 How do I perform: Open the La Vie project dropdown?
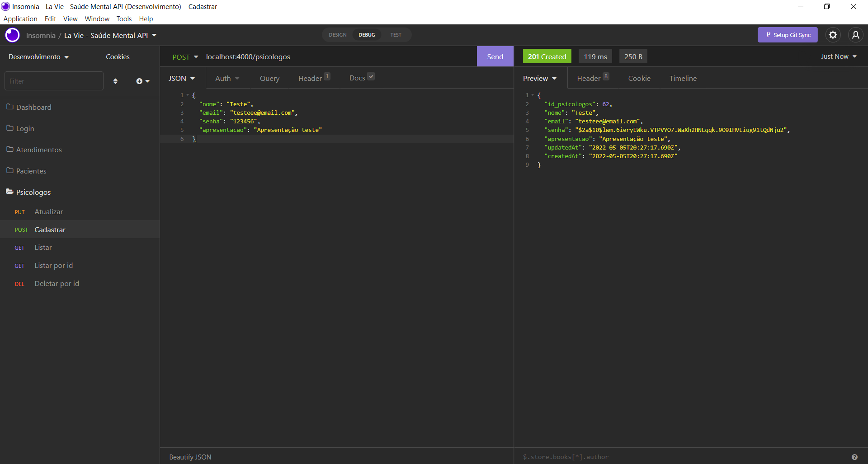click(x=110, y=35)
